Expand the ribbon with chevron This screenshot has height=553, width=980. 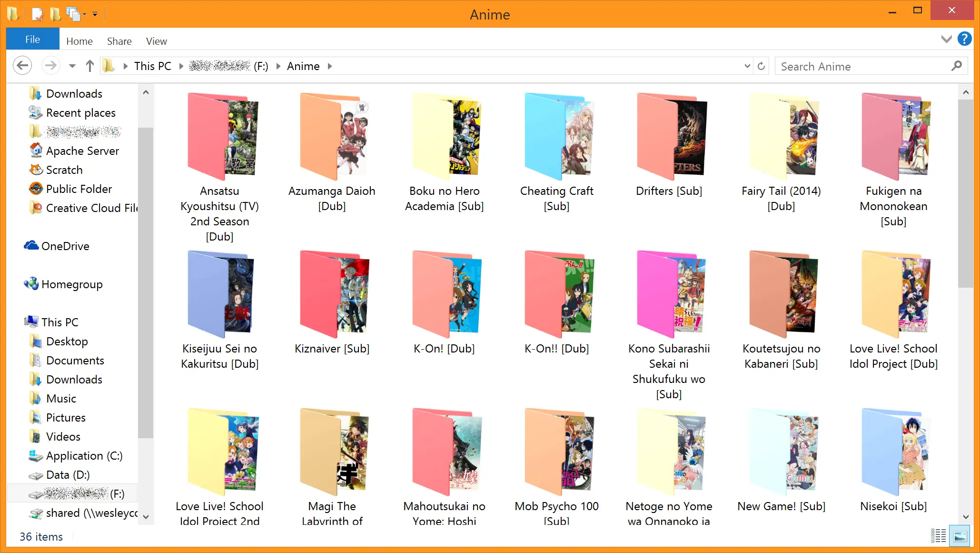click(x=946, y=39)
